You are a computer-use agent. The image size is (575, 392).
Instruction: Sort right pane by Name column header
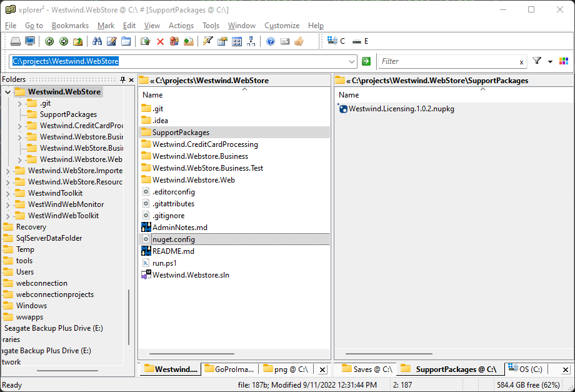[349, 95]
